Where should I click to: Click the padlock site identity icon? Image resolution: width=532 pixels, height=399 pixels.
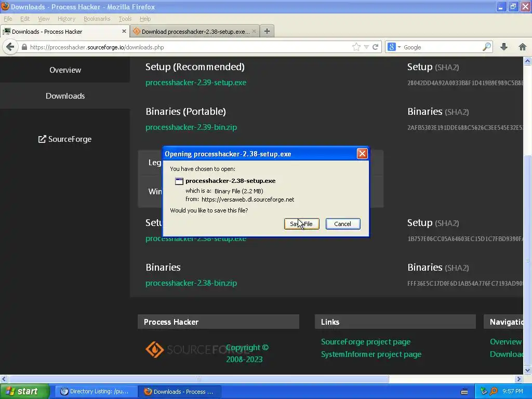coord(24,47)
